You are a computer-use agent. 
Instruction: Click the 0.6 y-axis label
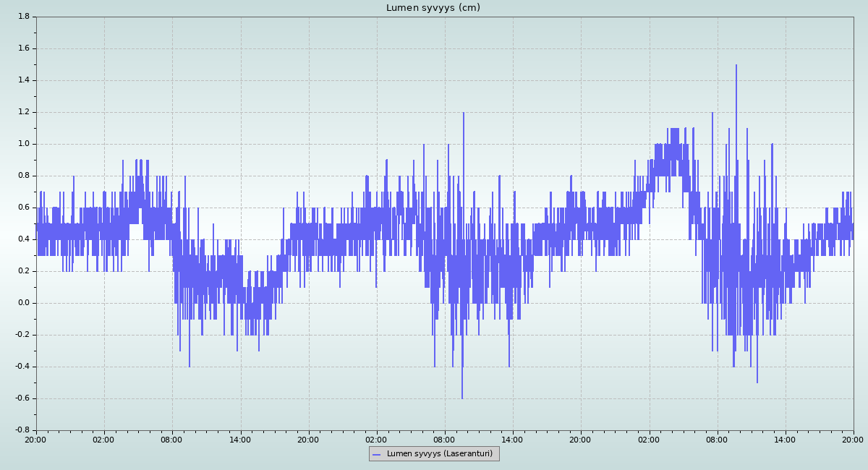(23, 208)
